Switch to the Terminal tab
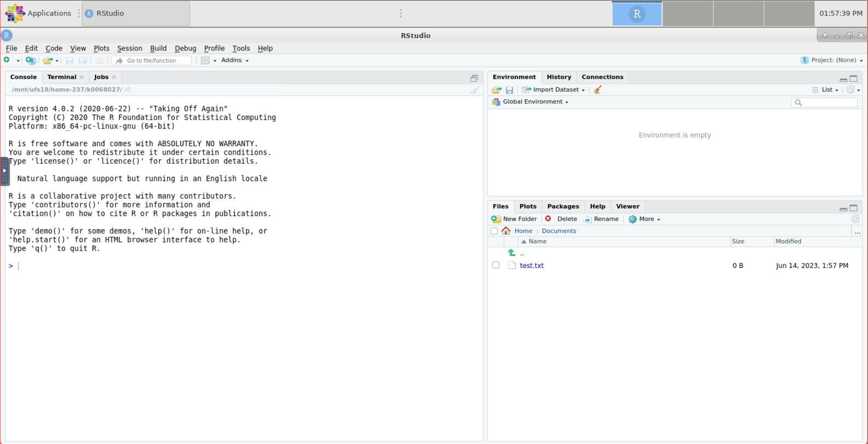This screenshot has width=868, height=444. click(62, 77)
